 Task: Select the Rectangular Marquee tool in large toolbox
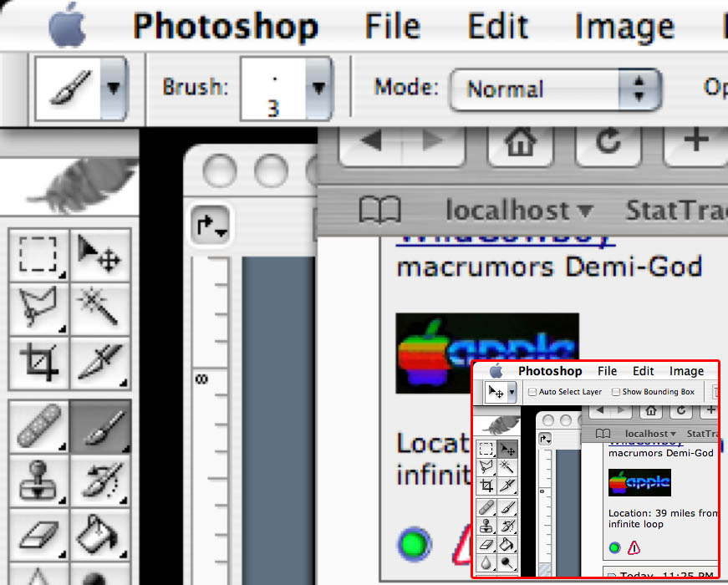[38, 255]
